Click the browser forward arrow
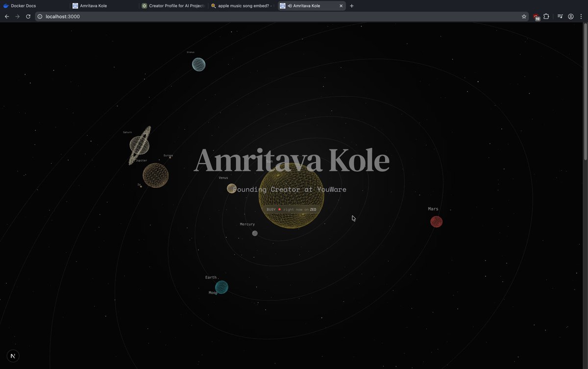 [18, 16]
